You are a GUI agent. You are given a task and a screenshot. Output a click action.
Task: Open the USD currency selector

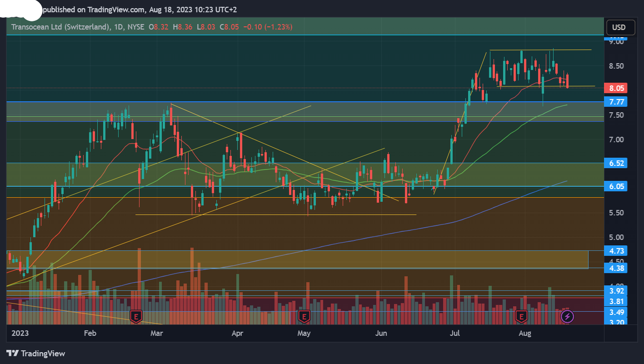[x=619, y=27]
